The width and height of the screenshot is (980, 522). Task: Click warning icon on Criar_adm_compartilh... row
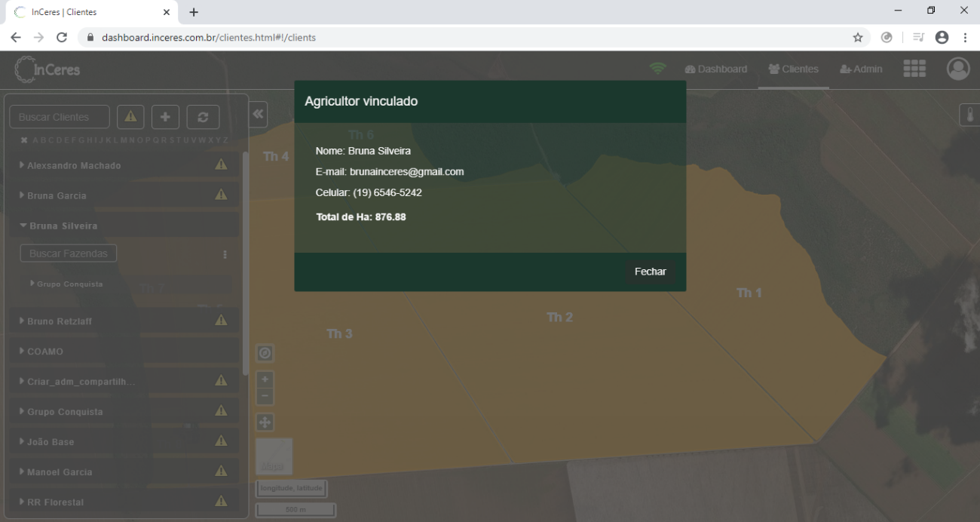click(221, 381)
